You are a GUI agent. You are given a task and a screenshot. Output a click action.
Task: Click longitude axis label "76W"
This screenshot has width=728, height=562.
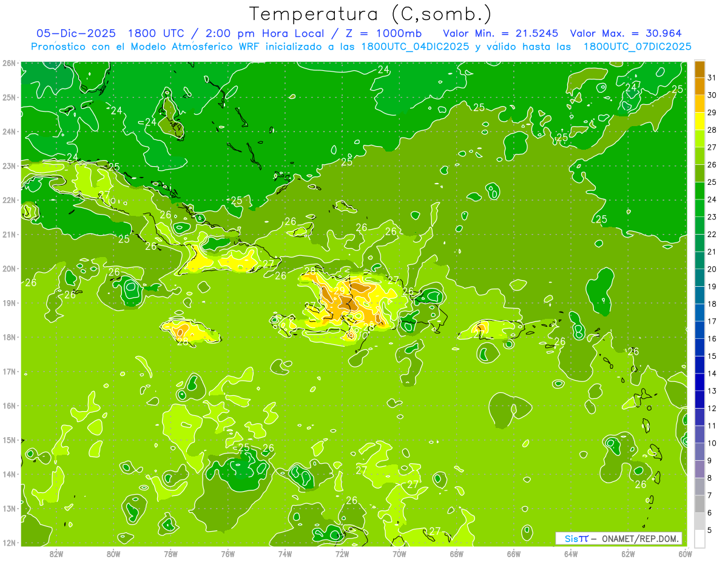[x=227, y=554]
